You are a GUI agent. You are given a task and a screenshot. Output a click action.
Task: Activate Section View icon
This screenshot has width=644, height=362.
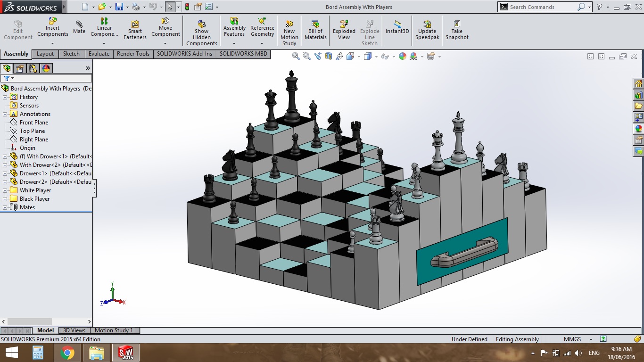(329, 56)
